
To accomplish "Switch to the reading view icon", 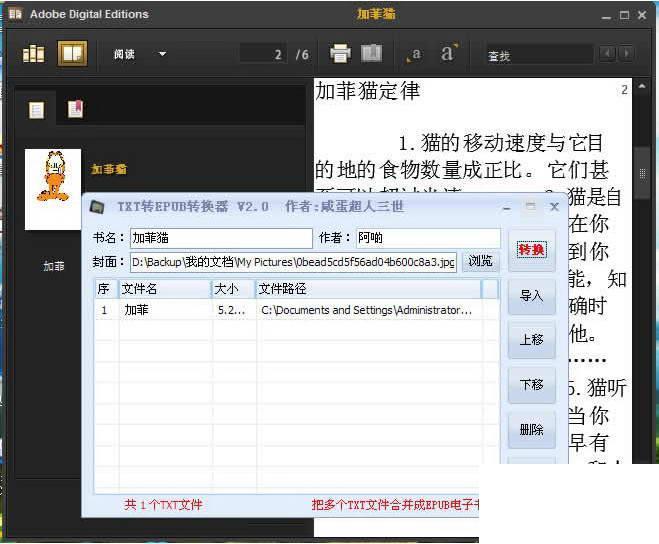I will point(72,53).
